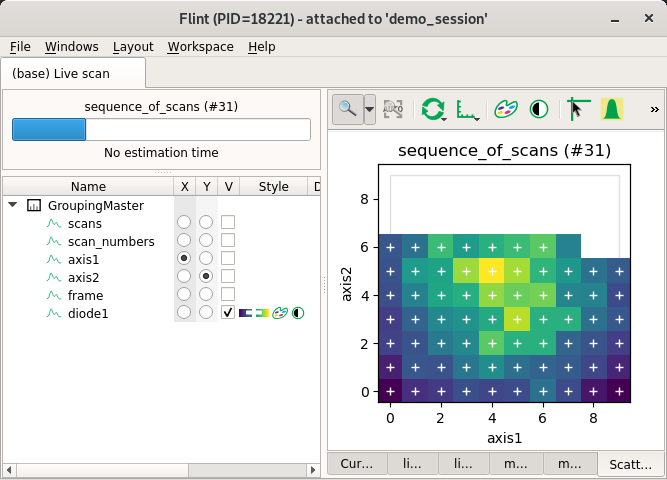Uncheck the diode1 value checkbox
Screen dimensions: 667x480
pyautogui.click(x=228, y=312)
